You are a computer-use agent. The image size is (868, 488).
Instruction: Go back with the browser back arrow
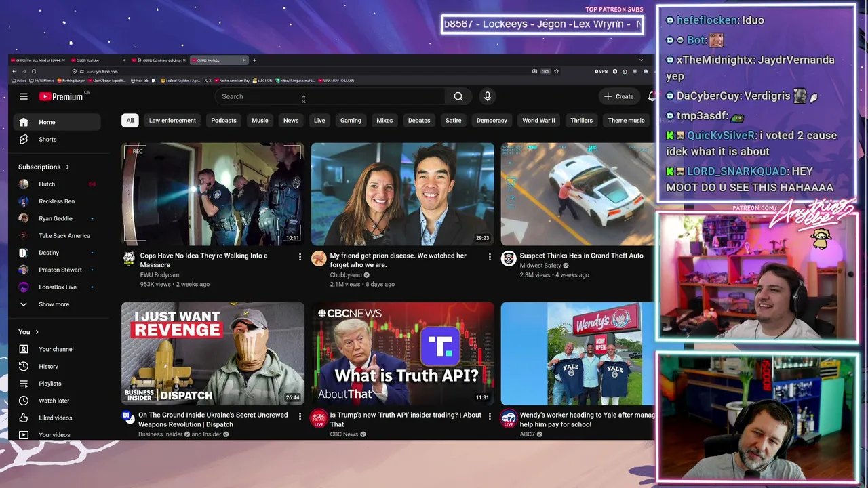(15, 71)
